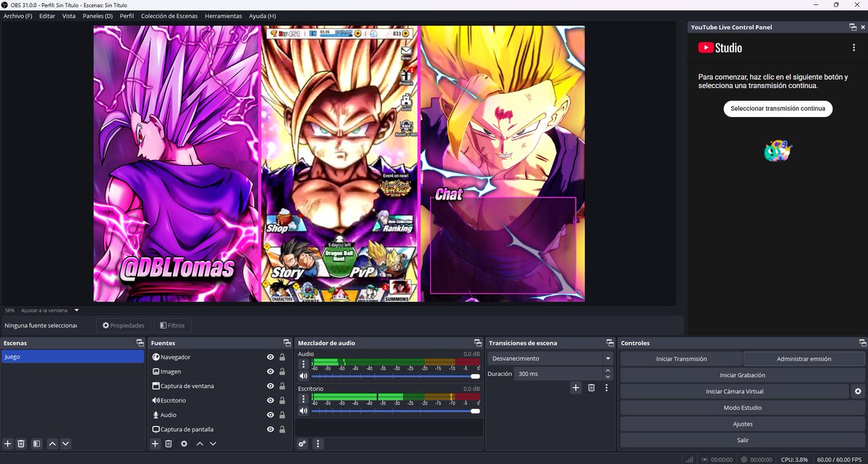Screen dimensions: 868x464
Task: Click the Salir button
Action: [742, 440]
